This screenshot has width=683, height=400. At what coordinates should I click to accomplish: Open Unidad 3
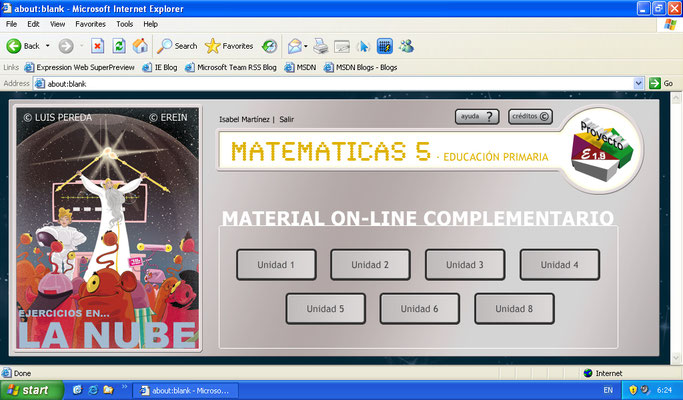(465, 264)
